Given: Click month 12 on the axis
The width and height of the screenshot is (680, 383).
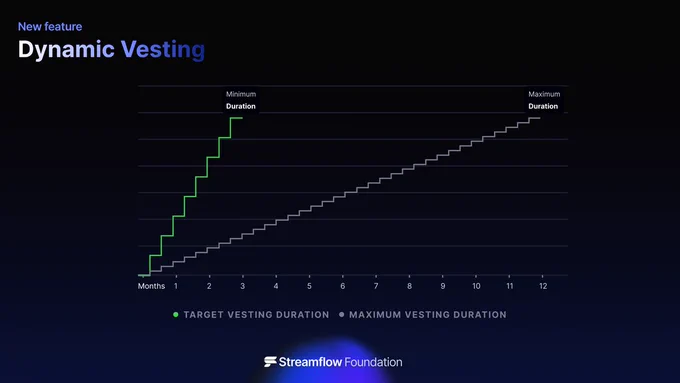Looking at the screenshot, I should click(x=543, y=286).
